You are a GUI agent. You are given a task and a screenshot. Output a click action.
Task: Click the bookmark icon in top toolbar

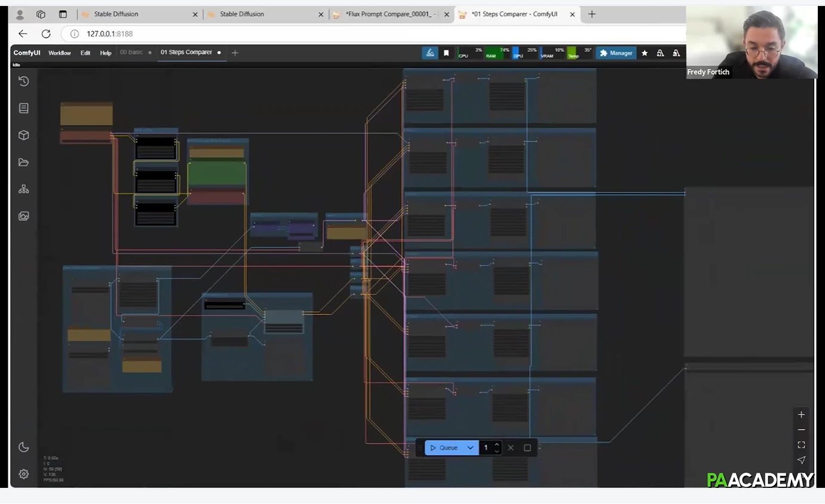click(x=446, y=53)
